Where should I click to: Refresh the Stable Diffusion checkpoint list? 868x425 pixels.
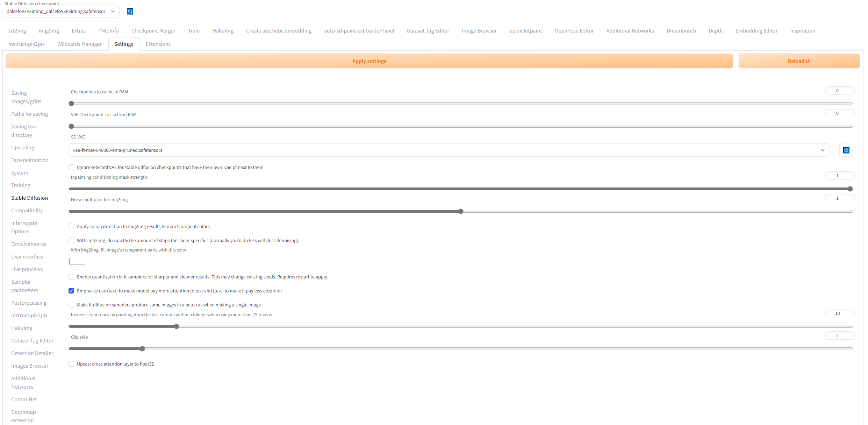point(130,11)
